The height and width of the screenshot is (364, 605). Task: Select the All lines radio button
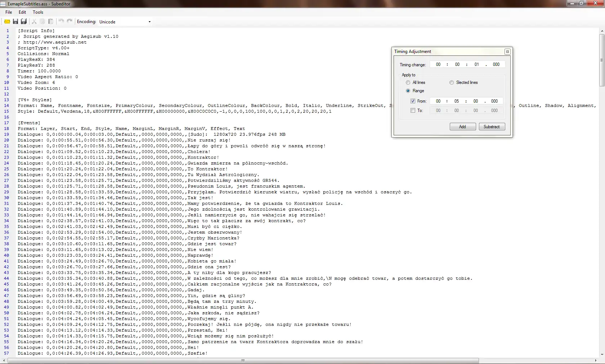(408, 82)
